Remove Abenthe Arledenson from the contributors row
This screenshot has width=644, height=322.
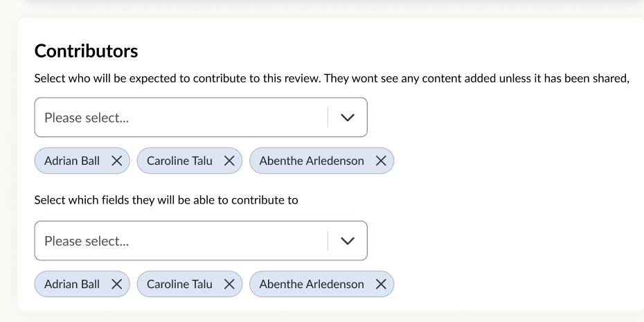click(380, 161)
